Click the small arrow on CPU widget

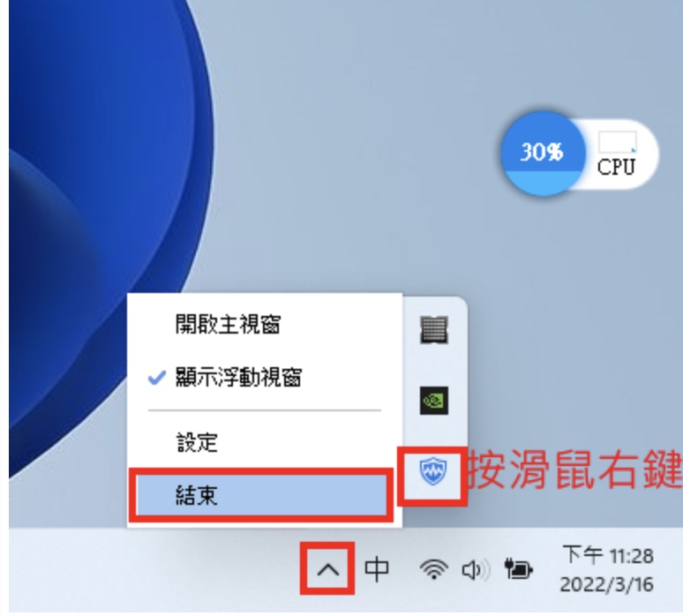click(634, 150)
